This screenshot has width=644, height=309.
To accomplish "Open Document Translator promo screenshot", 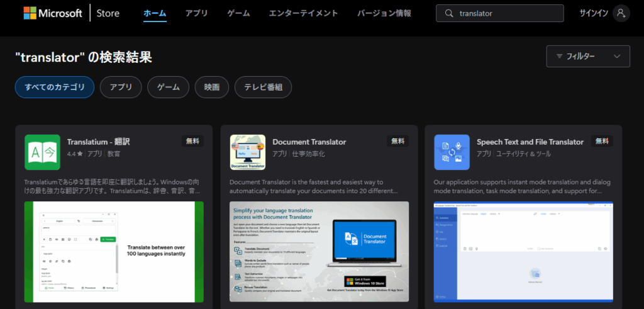I will click(x=319, y=252).
